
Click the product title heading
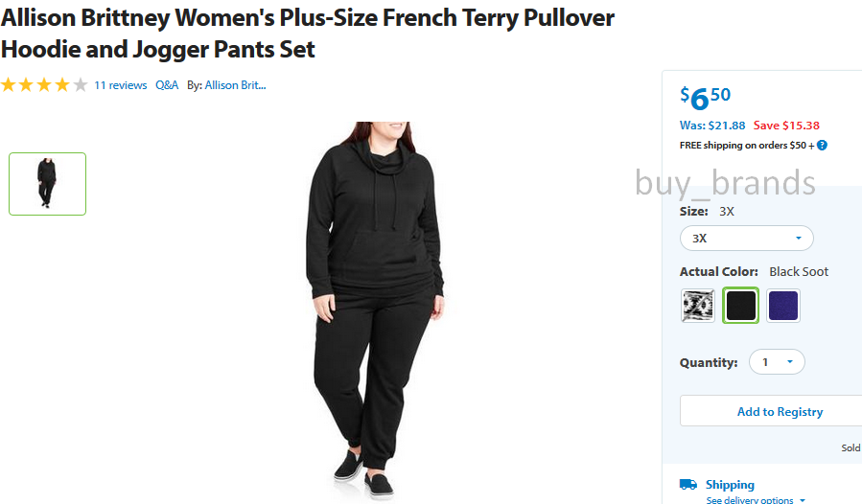pyautogui.click(x=307, y=34)
